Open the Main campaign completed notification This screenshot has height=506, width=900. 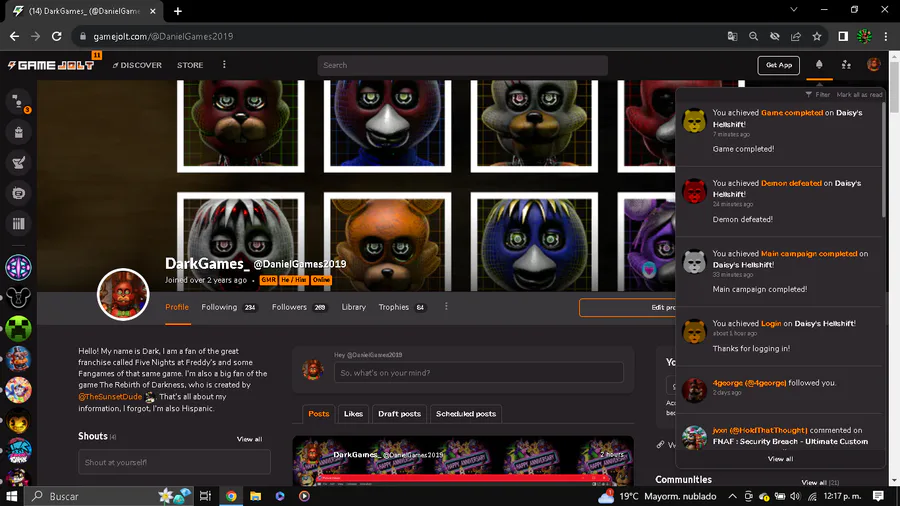tap(779, 272)
